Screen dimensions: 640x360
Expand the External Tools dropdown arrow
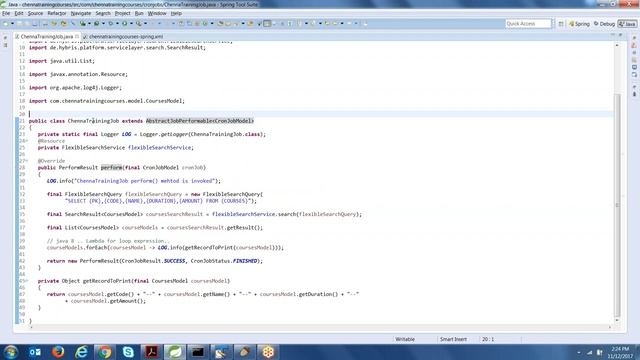(x=145, y=24)
